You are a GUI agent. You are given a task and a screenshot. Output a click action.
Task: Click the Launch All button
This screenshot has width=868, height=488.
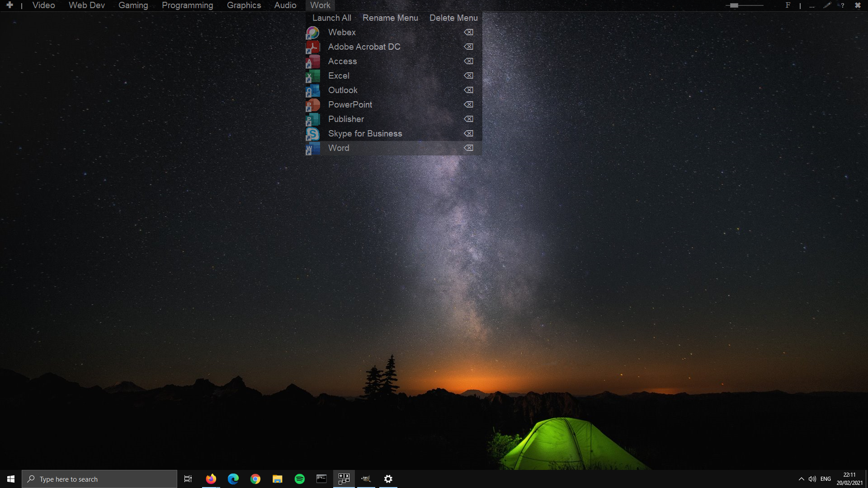click(x=331, y=18)
